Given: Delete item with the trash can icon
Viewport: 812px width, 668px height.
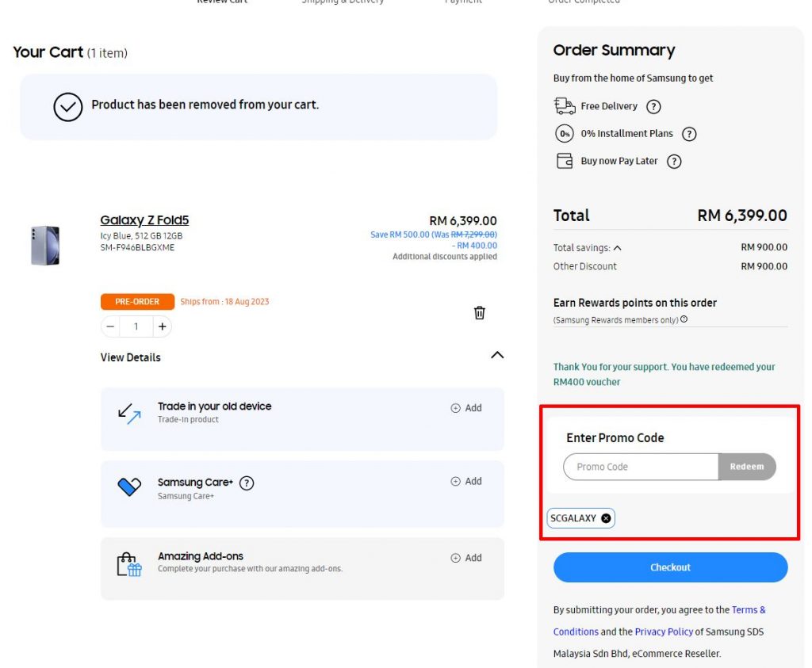Looking at the screenshot, I should 479,312.
